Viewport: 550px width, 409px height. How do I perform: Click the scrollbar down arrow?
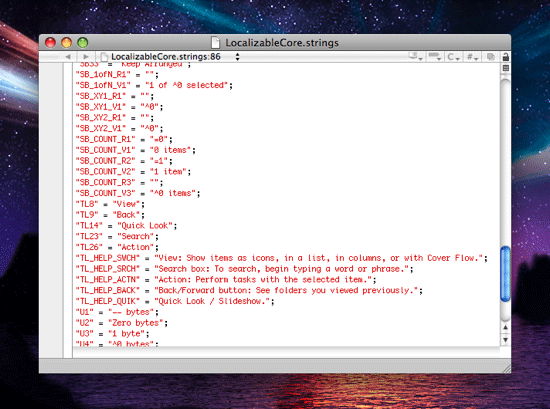(505, 340)
